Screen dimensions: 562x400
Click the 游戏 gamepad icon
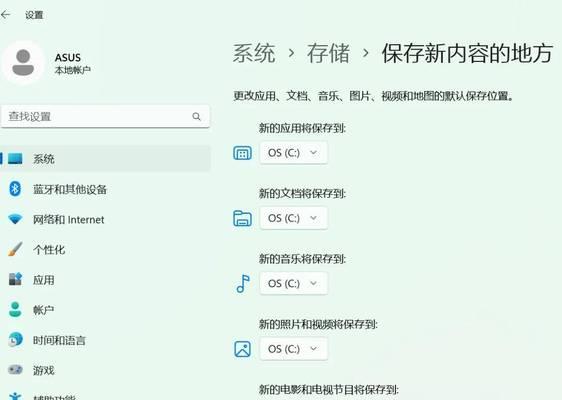click(x=15, y=370)
